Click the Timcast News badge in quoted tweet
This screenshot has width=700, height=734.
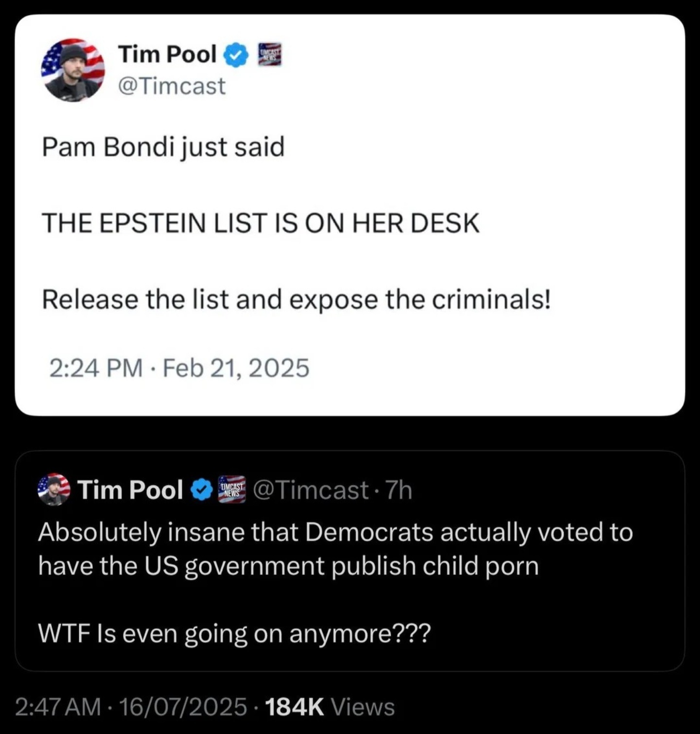point(232,489)
